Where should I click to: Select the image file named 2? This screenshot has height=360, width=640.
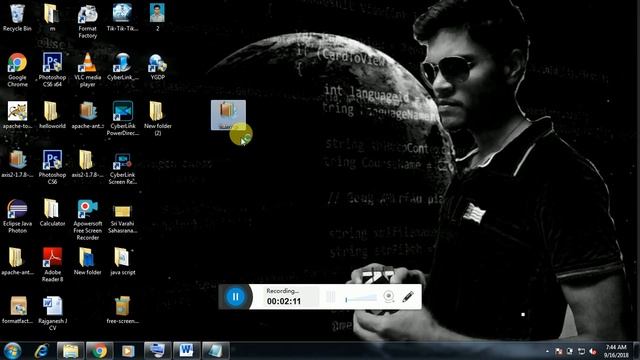[x=157, y=18]
